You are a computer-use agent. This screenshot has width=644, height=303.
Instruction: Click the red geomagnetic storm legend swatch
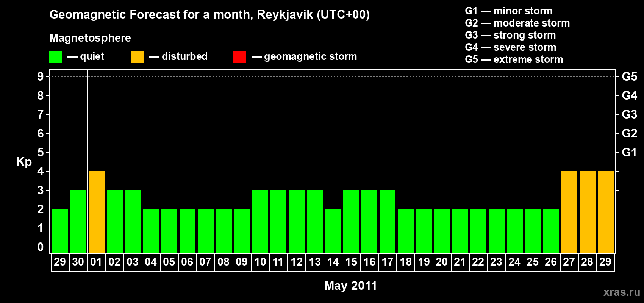click(x=239, y=57)
